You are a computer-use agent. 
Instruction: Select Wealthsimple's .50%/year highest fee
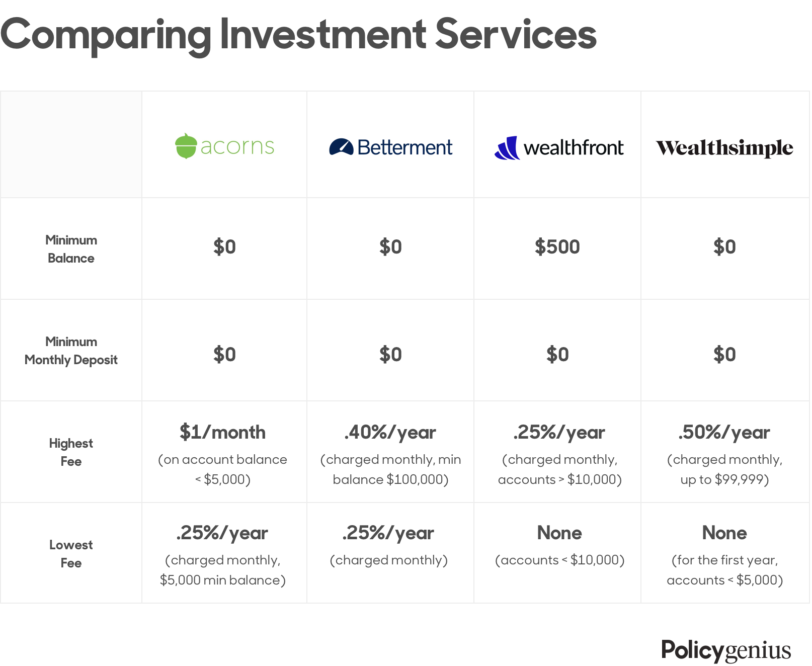pos(724,433)
